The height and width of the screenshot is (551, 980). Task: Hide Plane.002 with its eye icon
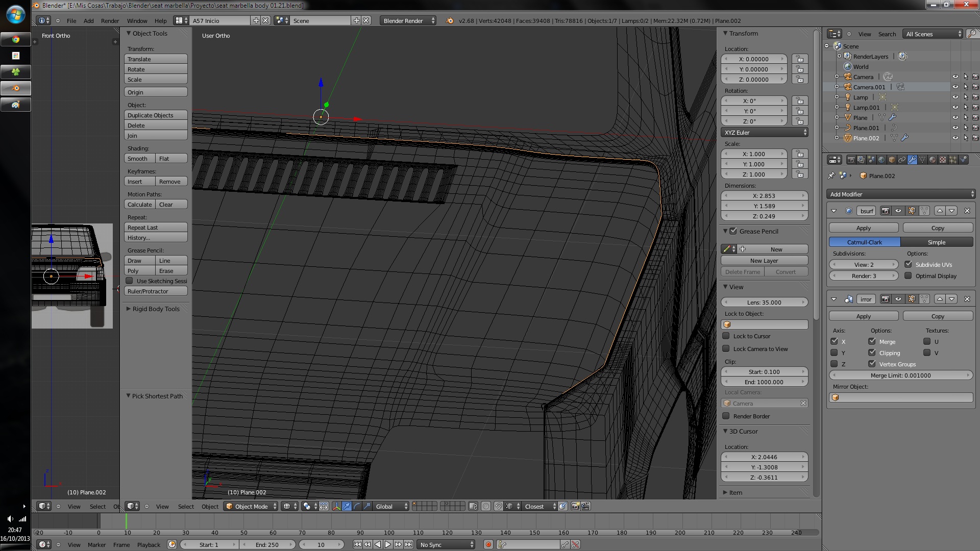click(955, 138)
